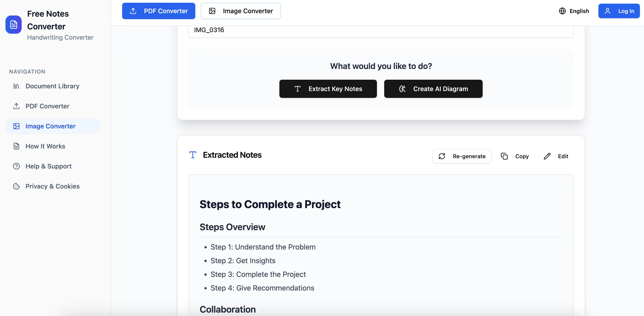Viewport: 644px width, 316px height.
Task: Click the How It Works document icon
Action: (16, 146)
